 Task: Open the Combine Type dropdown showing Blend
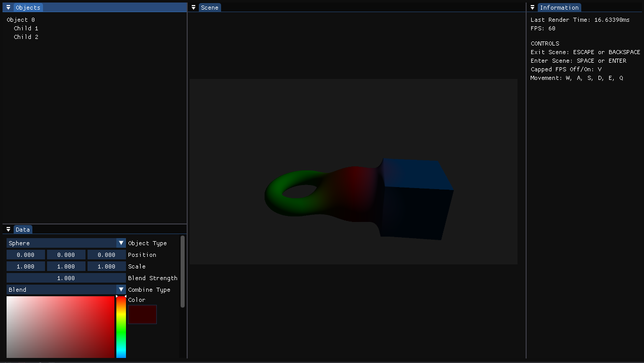coord(121,289)
